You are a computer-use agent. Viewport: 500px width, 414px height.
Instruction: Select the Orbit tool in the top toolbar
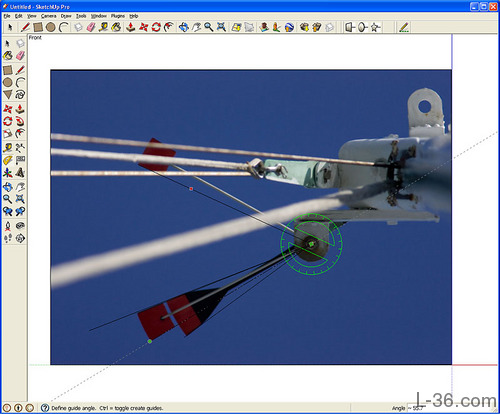pyautogui.click(x=184, y=27)
